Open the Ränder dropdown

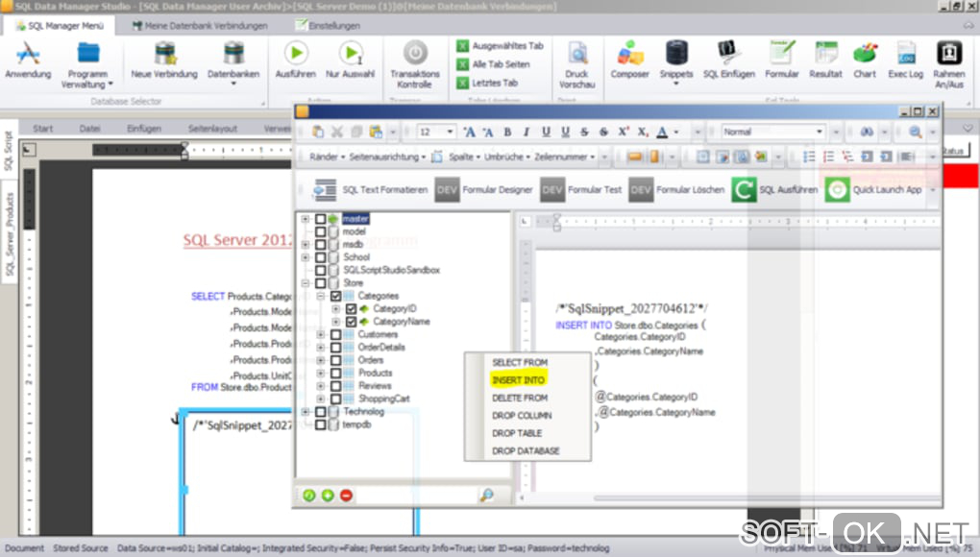pyautogui.click(x=327, y=157)
